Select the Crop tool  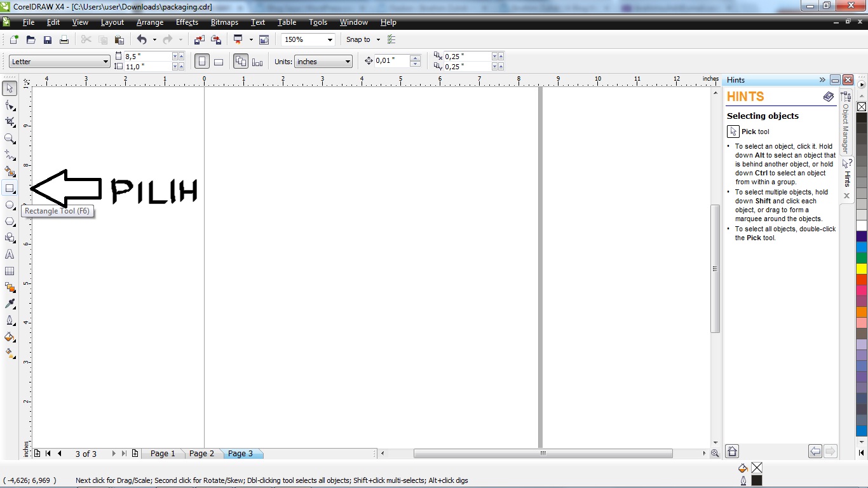(x=10, y=121)
